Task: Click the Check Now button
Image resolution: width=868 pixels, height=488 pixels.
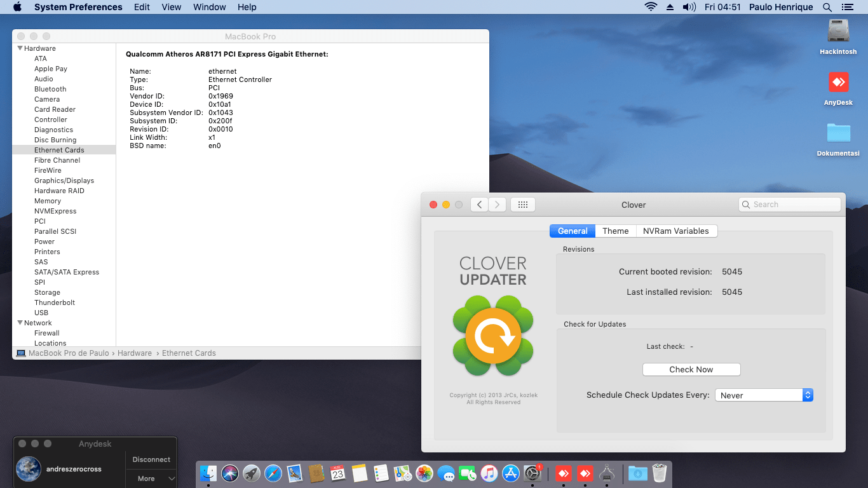Action: (691, 370)
